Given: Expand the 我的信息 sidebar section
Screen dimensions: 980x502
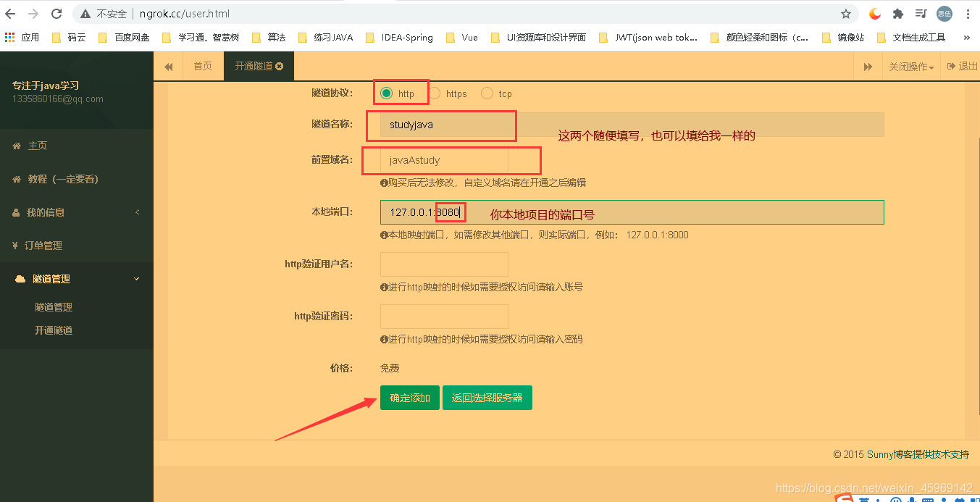Looking at the screenshot, I should (x=51, y=212).
